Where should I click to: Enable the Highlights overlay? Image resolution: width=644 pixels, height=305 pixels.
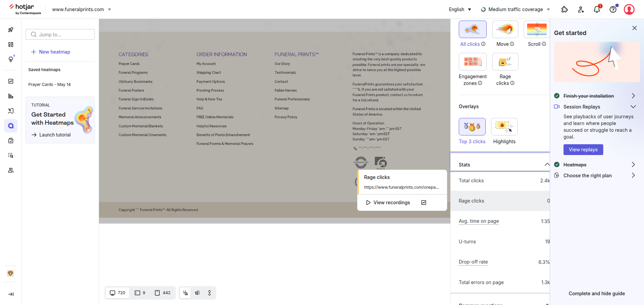[x=504, y=127]
